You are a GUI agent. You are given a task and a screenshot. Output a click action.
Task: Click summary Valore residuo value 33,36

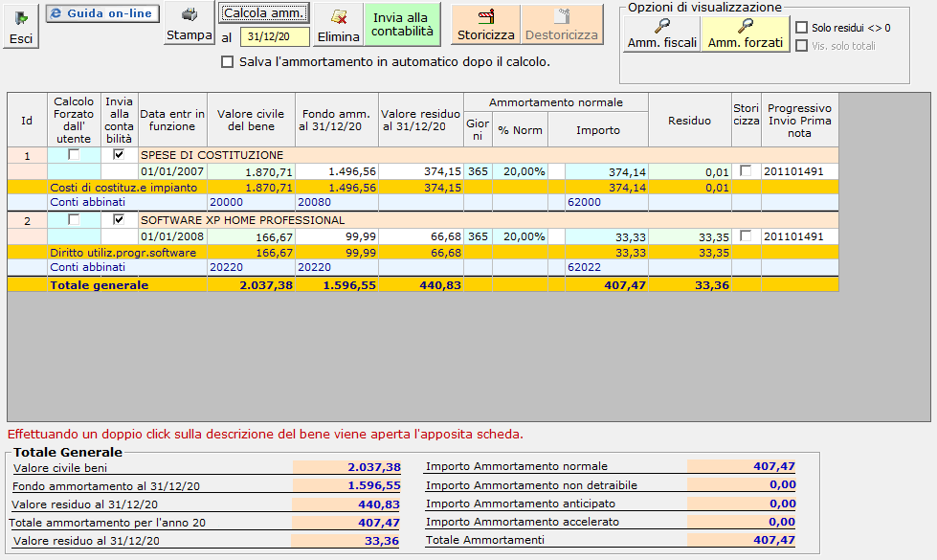click(x=346, y=541)
